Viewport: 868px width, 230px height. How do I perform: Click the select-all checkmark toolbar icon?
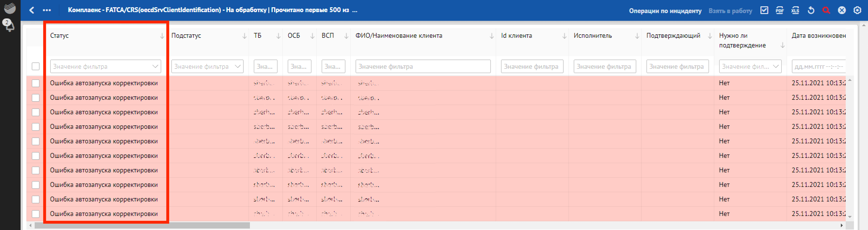pyautogui.click(x=764, y=10)
